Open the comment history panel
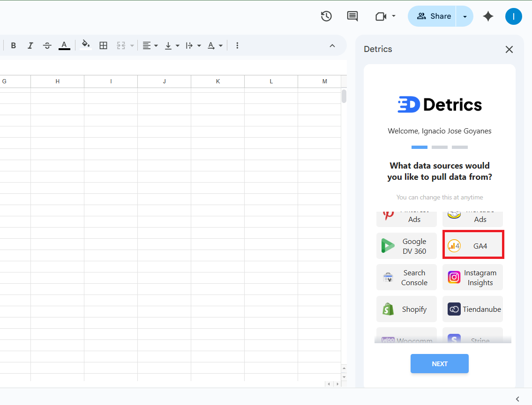Screen dimensions: 532x405 [352, 16]
